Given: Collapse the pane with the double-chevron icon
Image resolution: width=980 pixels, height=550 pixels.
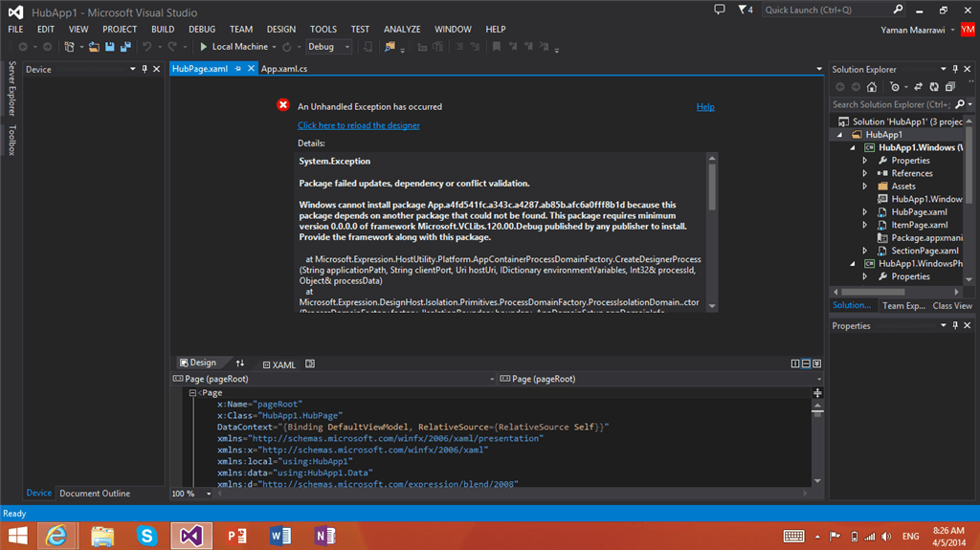Looking at the screenshot, I should pos(817,363).
